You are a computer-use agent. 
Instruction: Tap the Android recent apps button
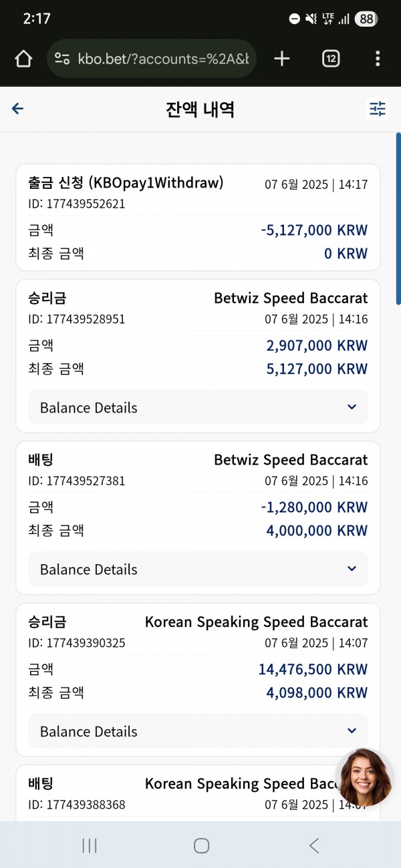[89, 846]
